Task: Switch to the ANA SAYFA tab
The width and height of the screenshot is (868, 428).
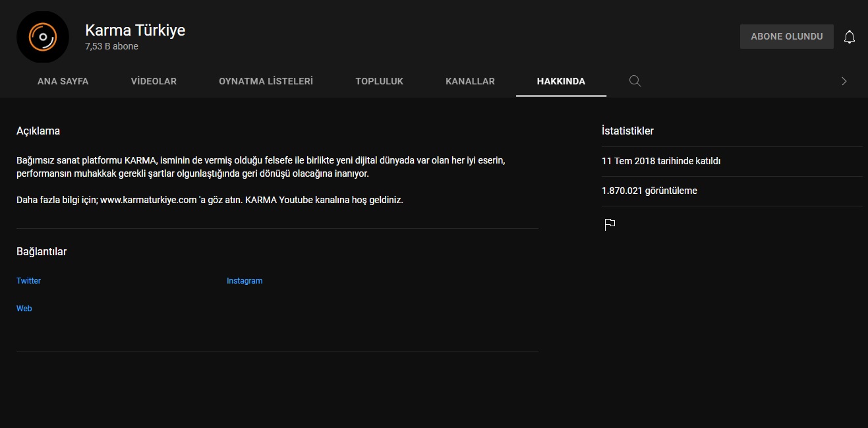Action: (63, 81)
